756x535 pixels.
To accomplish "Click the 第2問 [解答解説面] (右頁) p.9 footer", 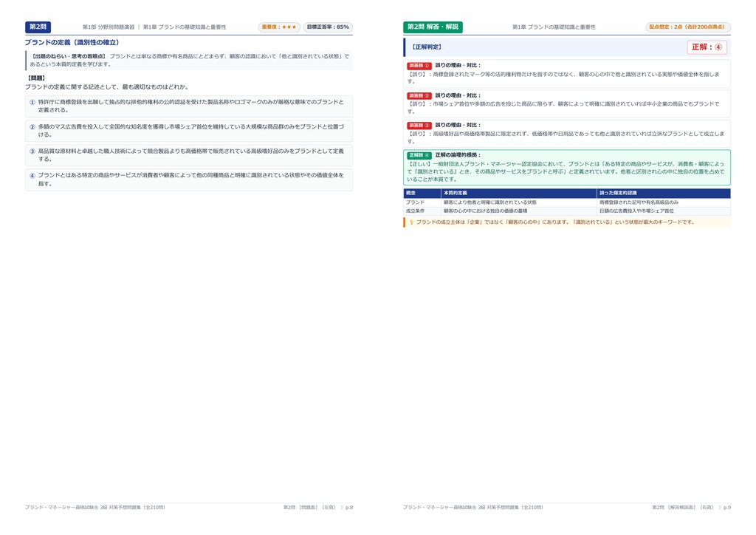I will 691,508.
